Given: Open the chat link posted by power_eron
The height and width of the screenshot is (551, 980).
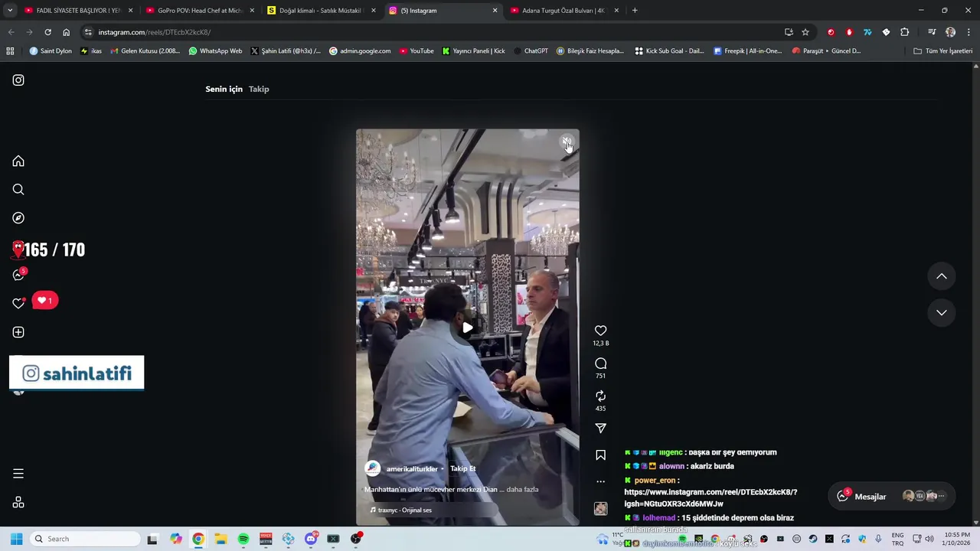Looking at the screenshot, I should click(710, 498).
